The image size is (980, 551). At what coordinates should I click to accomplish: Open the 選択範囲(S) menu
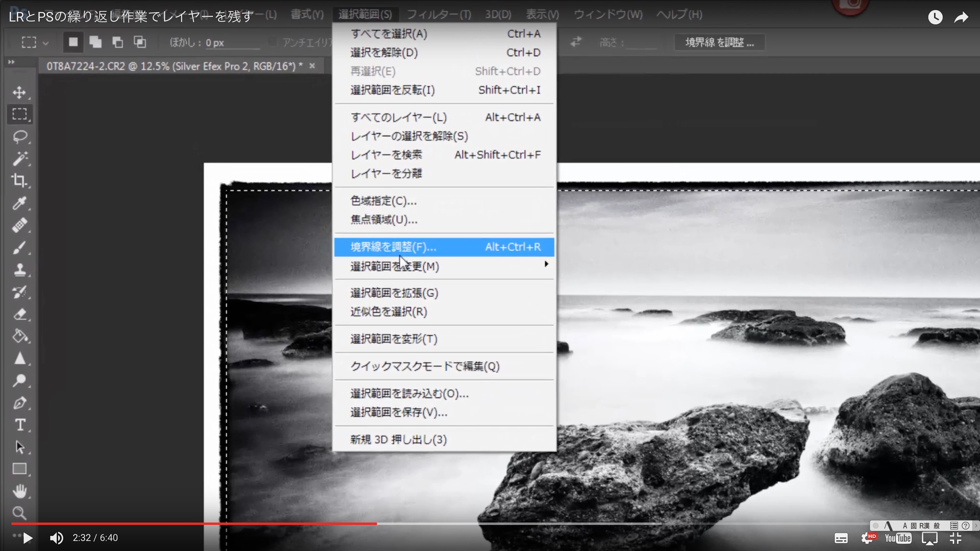pos(365,14)
